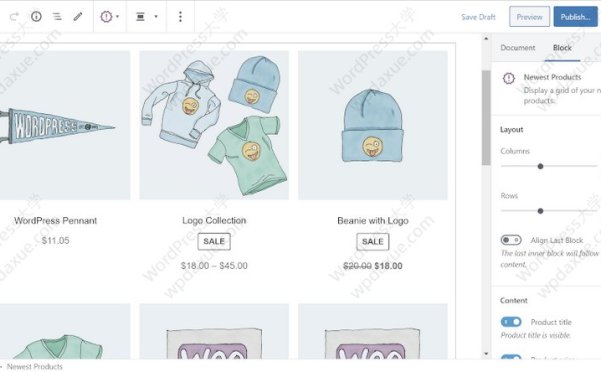Image resolution: width=601 pixels, height=372 pixels.
Task: Click the Newest Products block type icon in toolbar
Action: coord(106,16)
